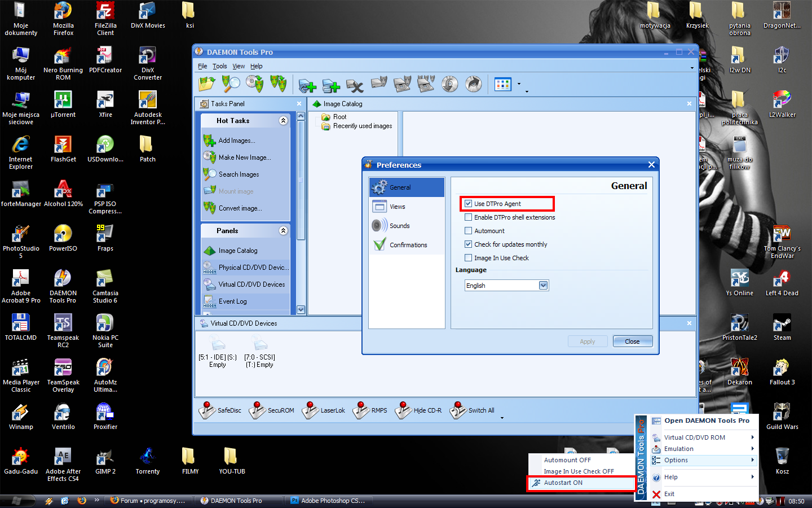Click Search Images task link

[239, 174]
